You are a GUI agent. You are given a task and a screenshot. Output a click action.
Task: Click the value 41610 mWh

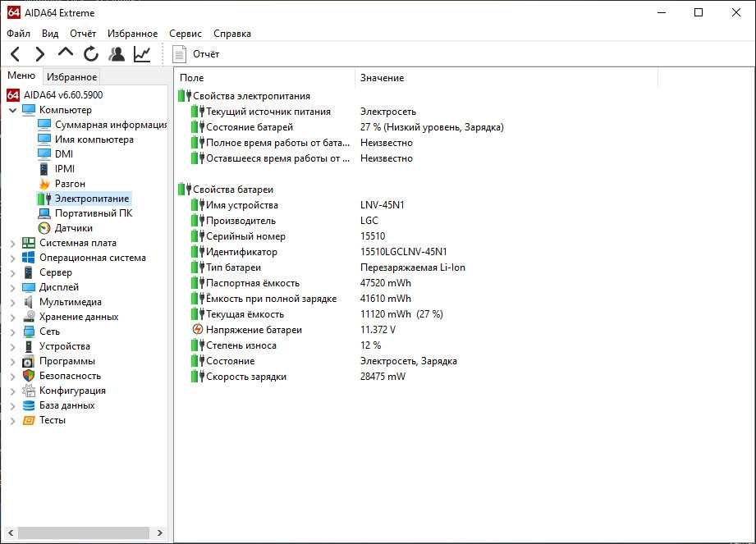(386, 299)
